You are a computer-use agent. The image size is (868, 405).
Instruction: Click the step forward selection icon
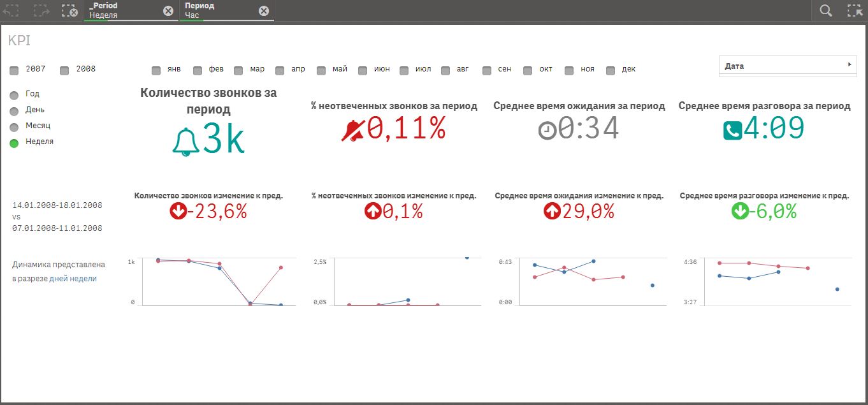tap(41, 11)
